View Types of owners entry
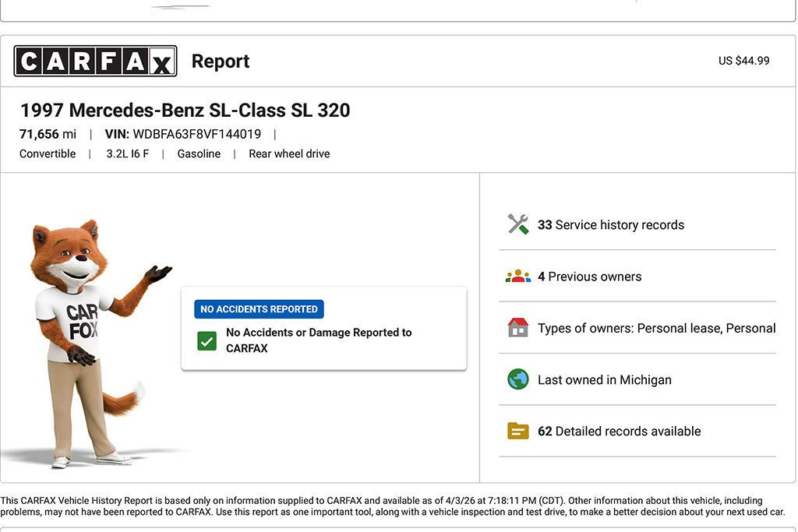798x532 pixels. (x=656, y=328)
